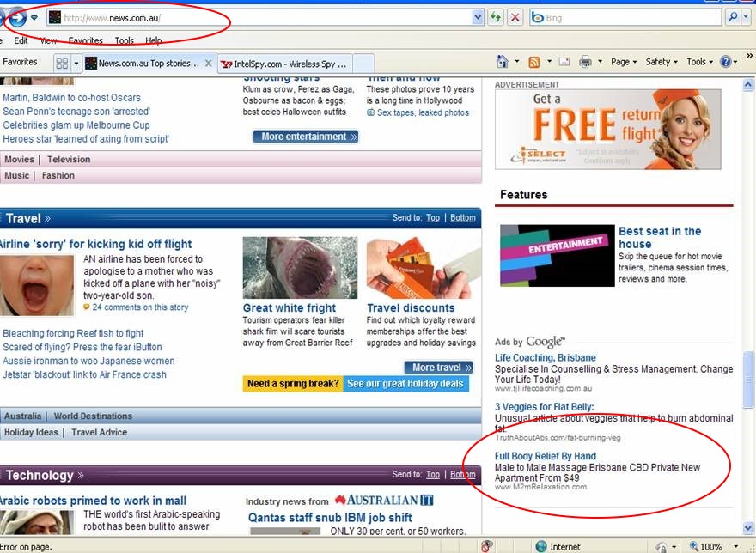The height and width of the screenshot is (553, 756).
Task: Open the Travel Advice link
Action: 100,433
